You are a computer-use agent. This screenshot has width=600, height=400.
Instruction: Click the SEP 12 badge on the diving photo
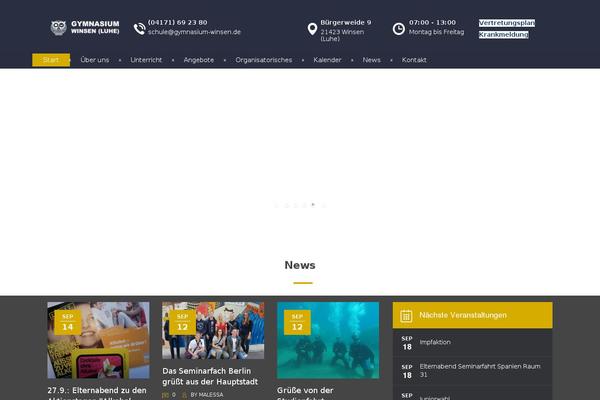pos(297,323)
